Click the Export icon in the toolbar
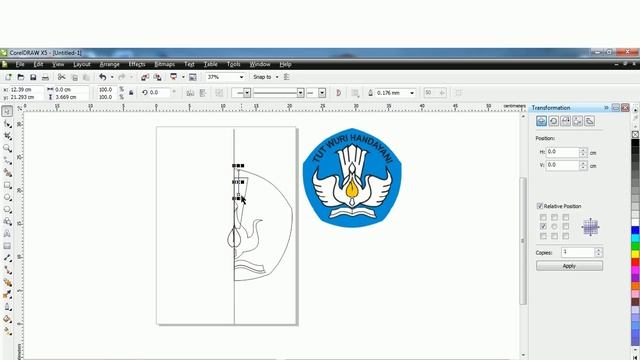Viewport: 640px width, 360px height. (x=157, y=77)
